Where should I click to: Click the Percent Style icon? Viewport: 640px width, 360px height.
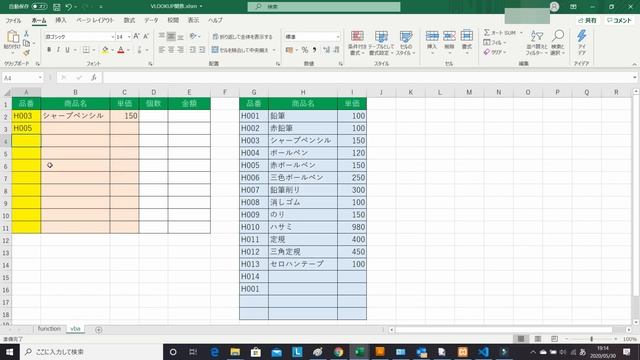(x=305, y=50)
